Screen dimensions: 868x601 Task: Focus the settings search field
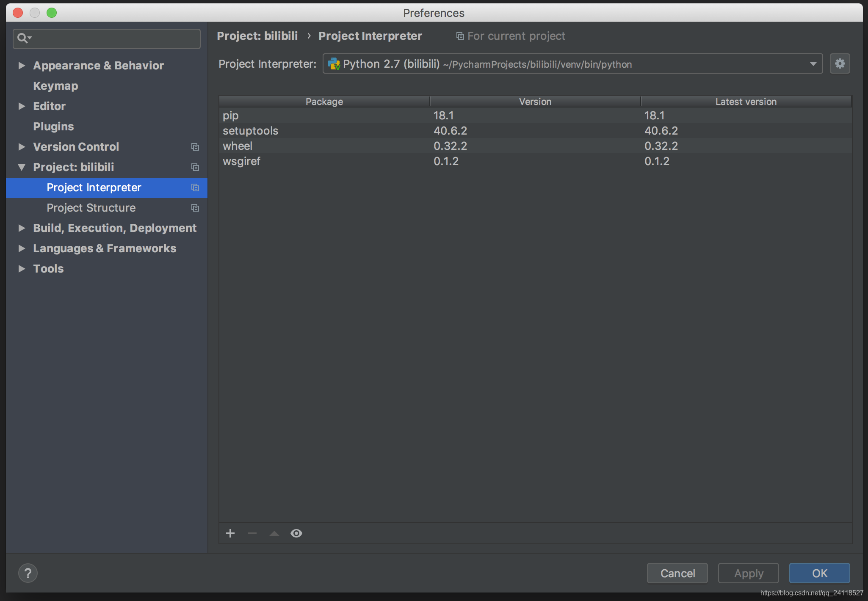107,39
